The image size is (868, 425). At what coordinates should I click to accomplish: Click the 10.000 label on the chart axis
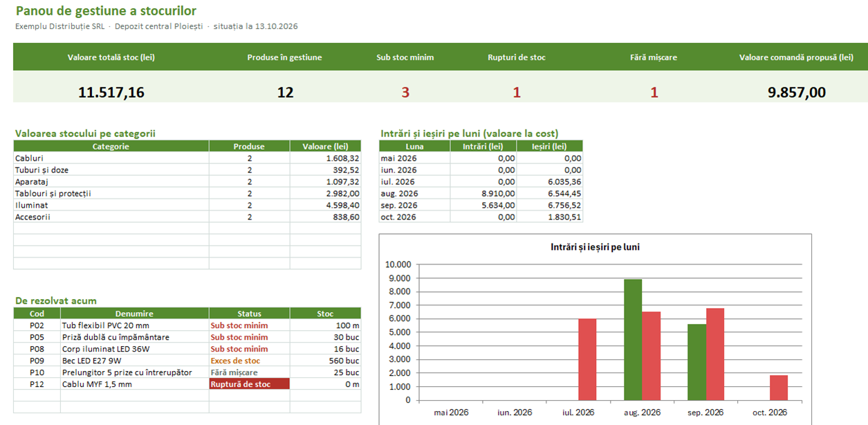click(398, 264)
